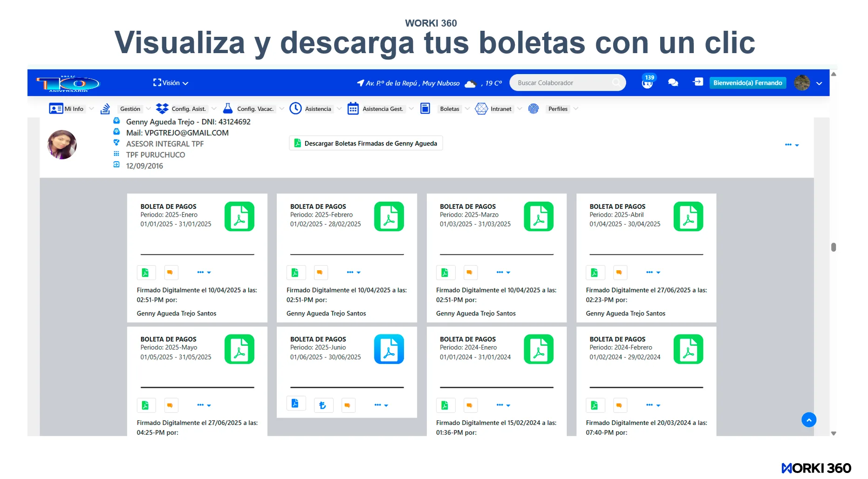Click the Buscar Colaborador search field
868x479 pixels.
(x=564, y=83)
